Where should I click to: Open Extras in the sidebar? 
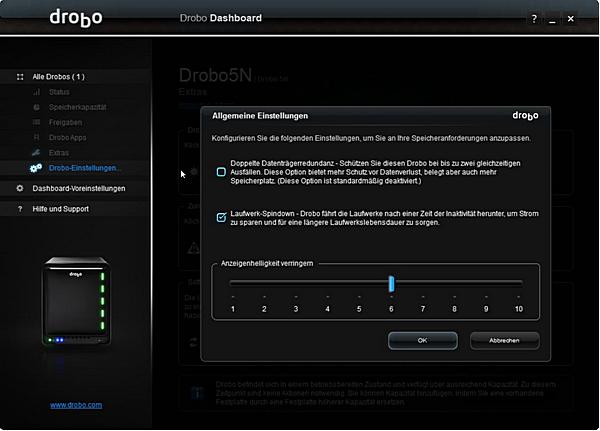pos(59,153)
